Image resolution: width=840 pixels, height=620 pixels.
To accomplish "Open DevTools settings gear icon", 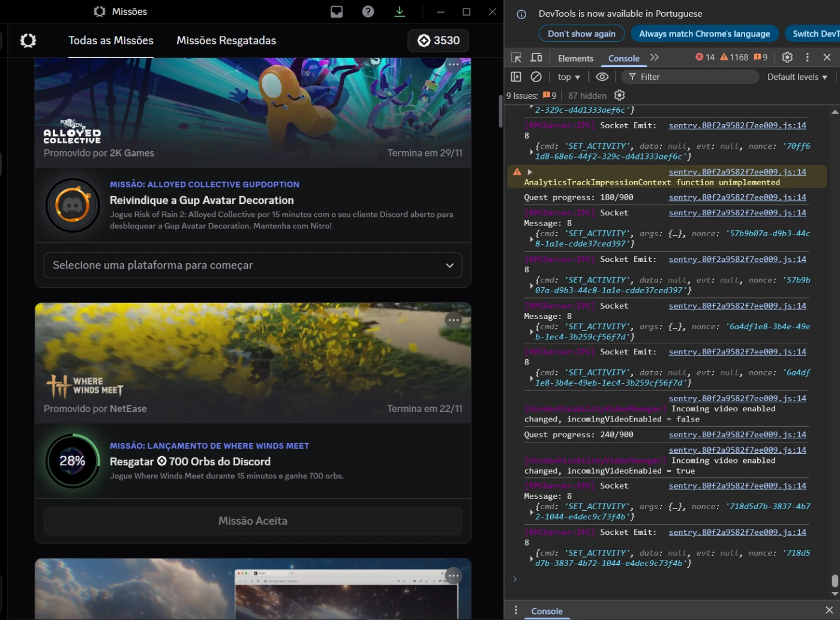I will (787, 58).
